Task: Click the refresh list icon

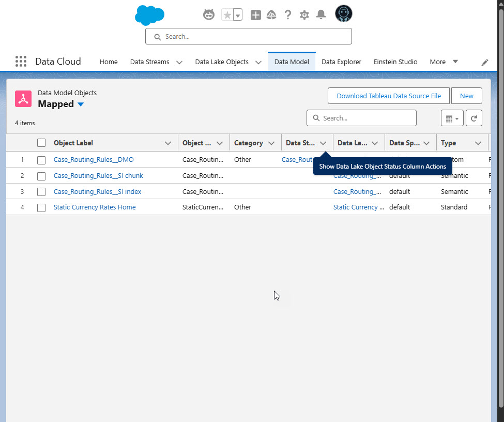Action: pos(474,118)
